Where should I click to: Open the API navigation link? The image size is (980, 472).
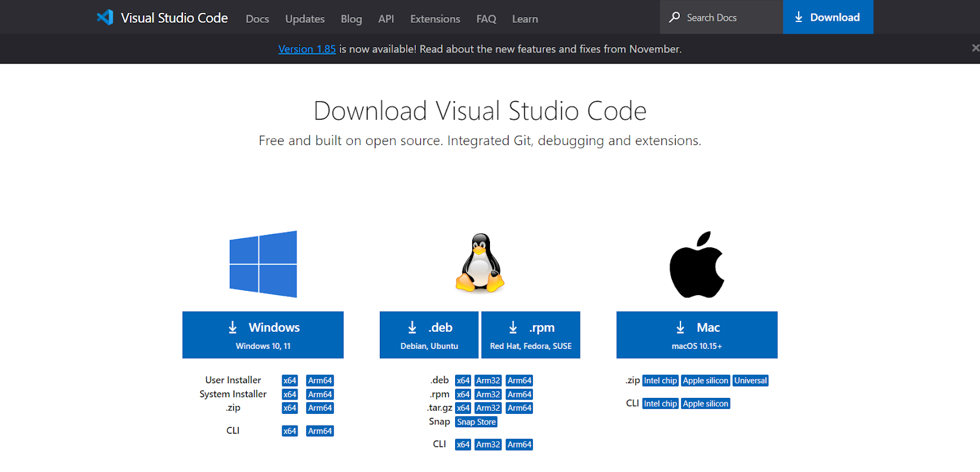(x=386, y=19)
